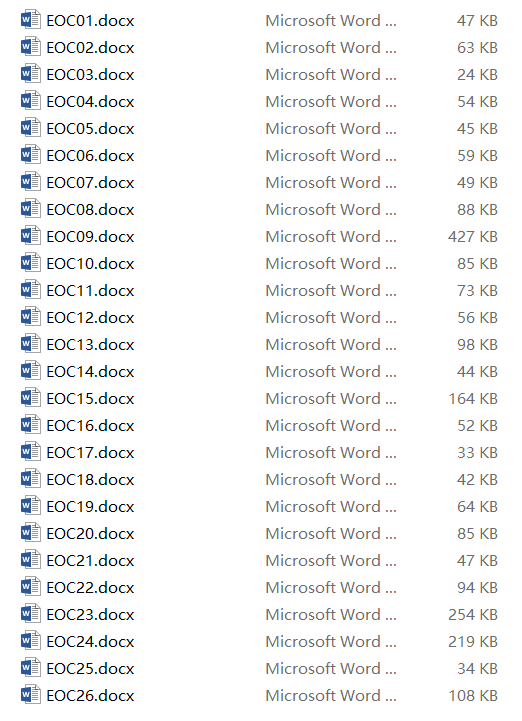This screenshot has height=721, width=522.
Task: Click the Word icon for EOC17.docx
Action: coord(30,452)
